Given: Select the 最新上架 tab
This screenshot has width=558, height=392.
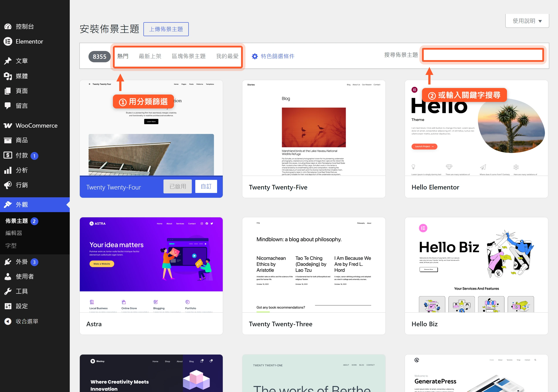Looking at the screenshot, I should coord(150,56).
